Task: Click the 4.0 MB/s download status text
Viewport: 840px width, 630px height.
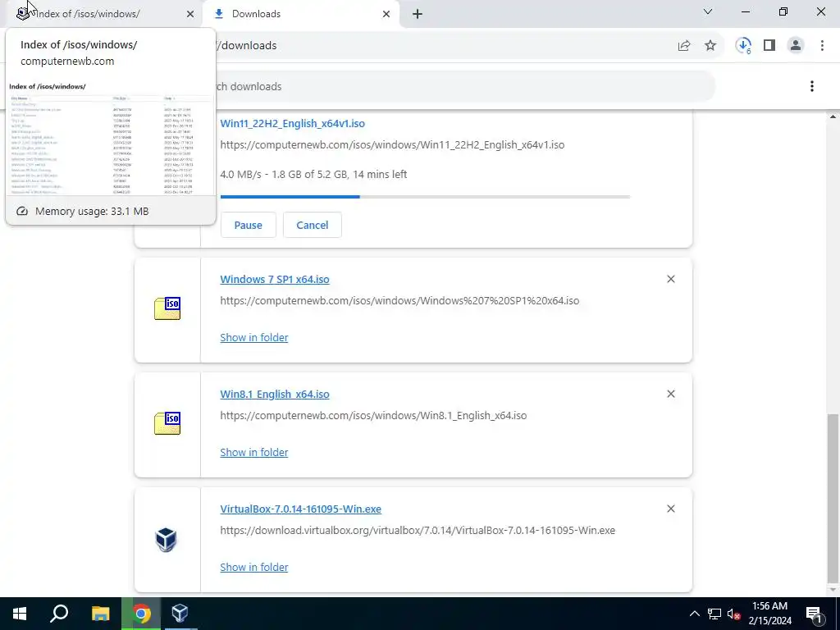Action: point(313,174)
